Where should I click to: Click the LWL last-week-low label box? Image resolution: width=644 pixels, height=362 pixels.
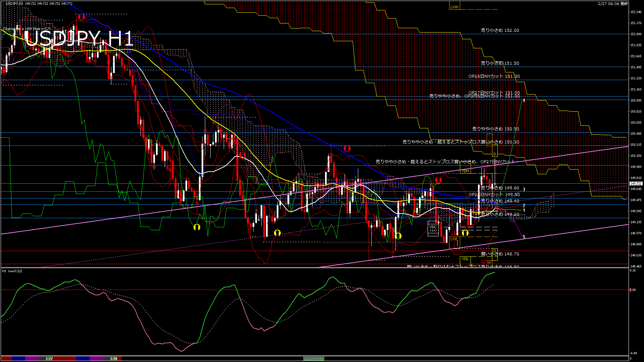[454, 239]
